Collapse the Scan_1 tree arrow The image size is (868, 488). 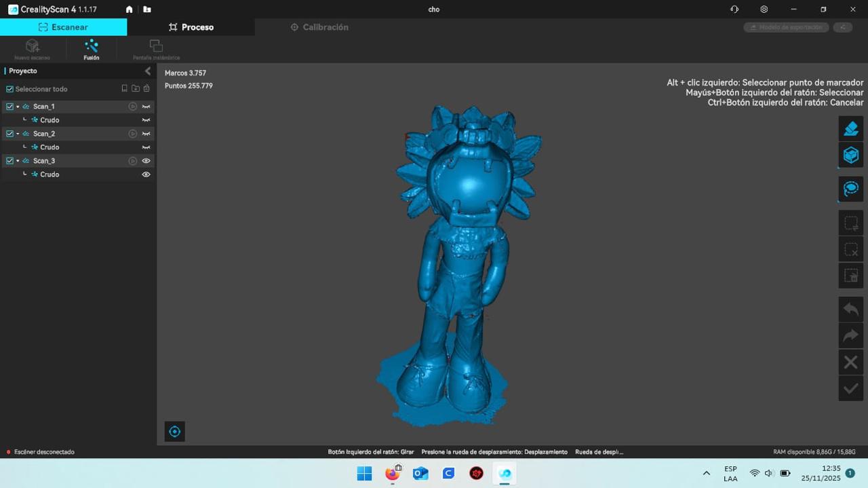pos(18,107)
